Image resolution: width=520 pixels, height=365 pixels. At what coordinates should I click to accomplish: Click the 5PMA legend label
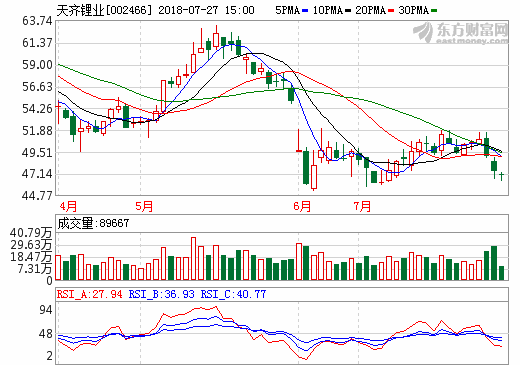click(287, 10)
